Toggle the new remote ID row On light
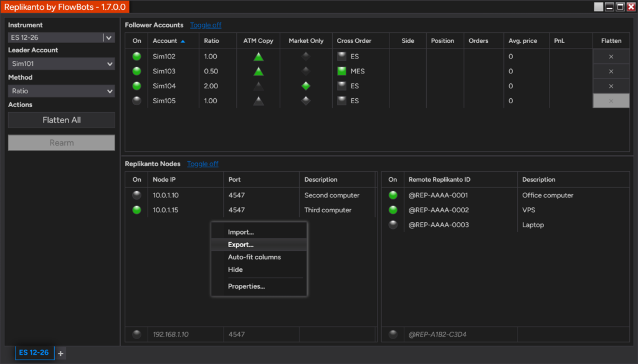This screenshot has width=638, height=364. [393, 334]
